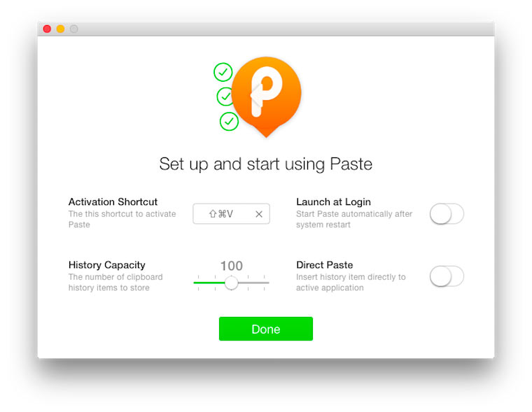Click the green Done button

(x=266, y=329)
